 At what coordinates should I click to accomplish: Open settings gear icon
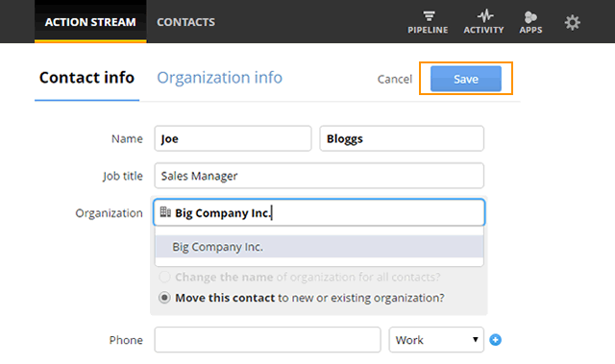[573, 22]
